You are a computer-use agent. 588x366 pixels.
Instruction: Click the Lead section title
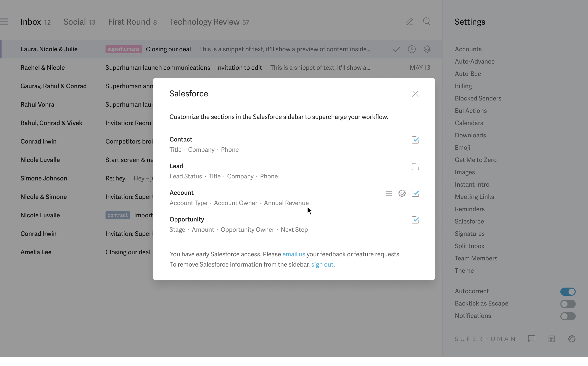(176, 166)
